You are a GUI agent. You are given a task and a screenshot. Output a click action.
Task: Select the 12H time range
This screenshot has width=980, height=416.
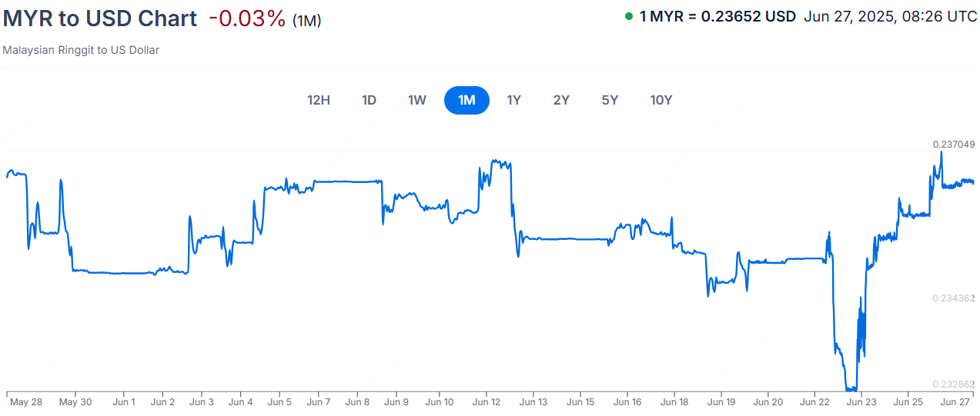tap(319, 100)
